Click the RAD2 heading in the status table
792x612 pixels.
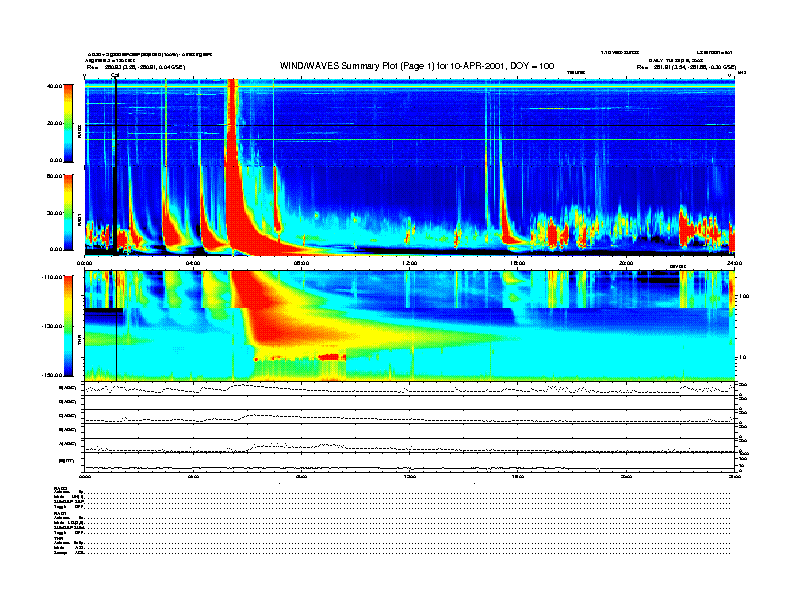pos(60,488)
